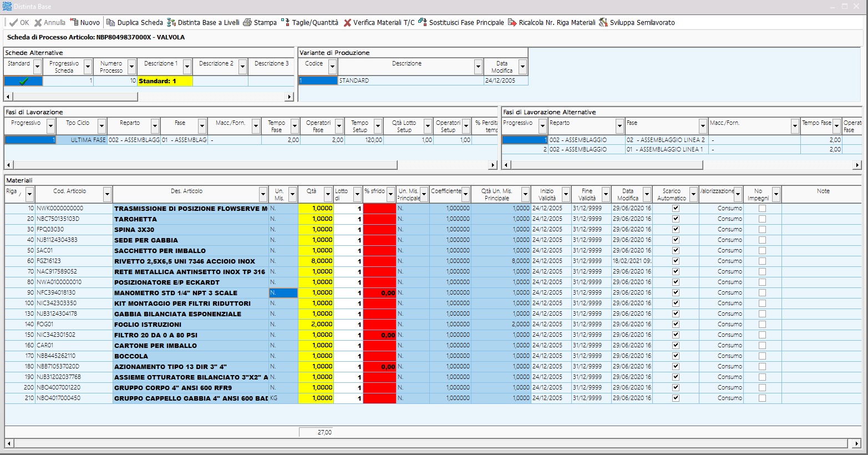Open Data Modifica filter in Variante di Produzione
868x455 pixels.
(522, 67)
